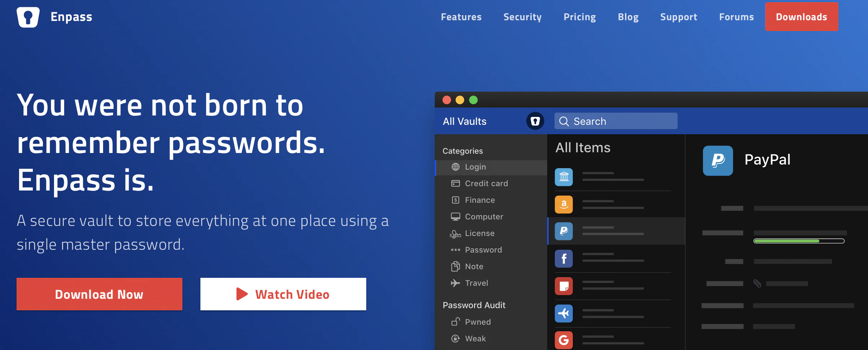Go to the Pricing page
Screen dimensions: 868x350
pyautogui.click(x=580, y=17)
